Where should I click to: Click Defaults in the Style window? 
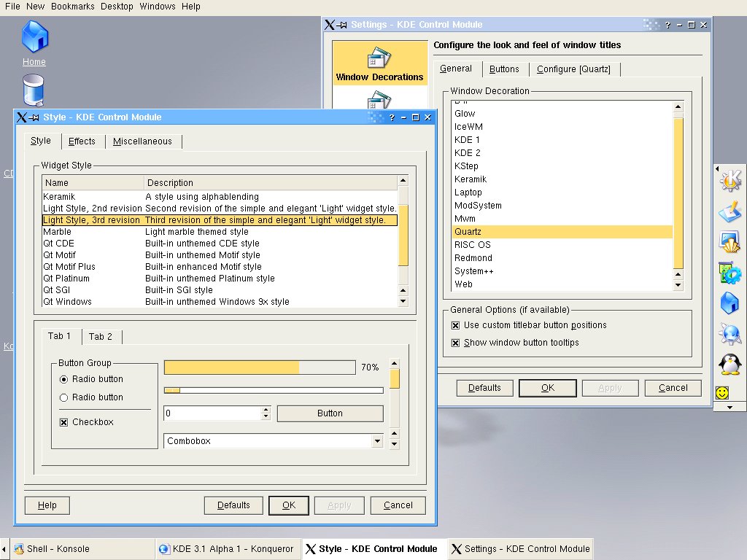click(x=233, y=505)
